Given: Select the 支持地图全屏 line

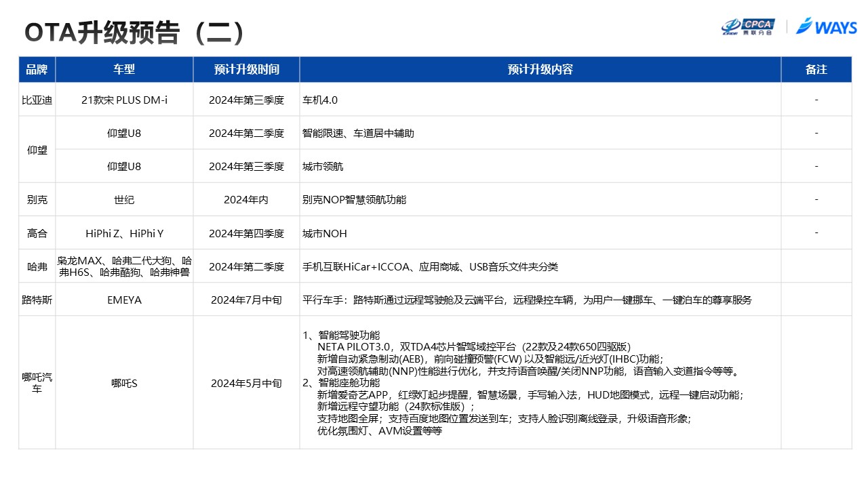Looking at the screenshot, I should (x=504, y=418).
